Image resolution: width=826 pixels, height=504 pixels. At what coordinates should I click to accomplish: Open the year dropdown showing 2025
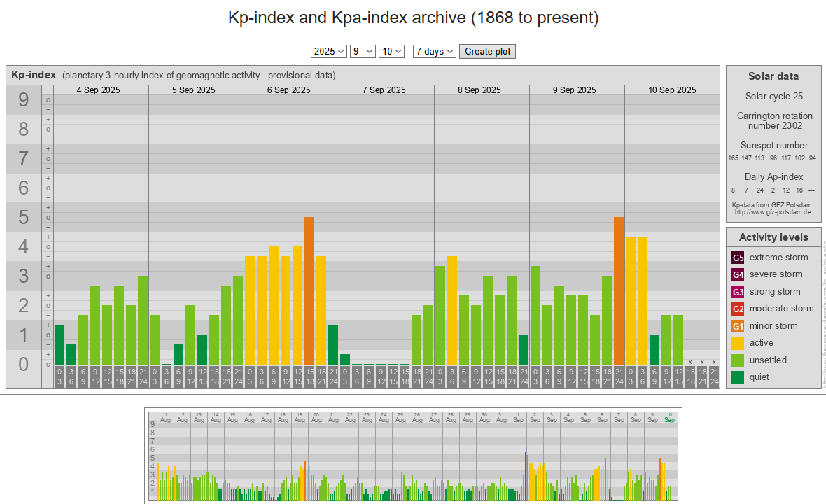coord(329,51)
